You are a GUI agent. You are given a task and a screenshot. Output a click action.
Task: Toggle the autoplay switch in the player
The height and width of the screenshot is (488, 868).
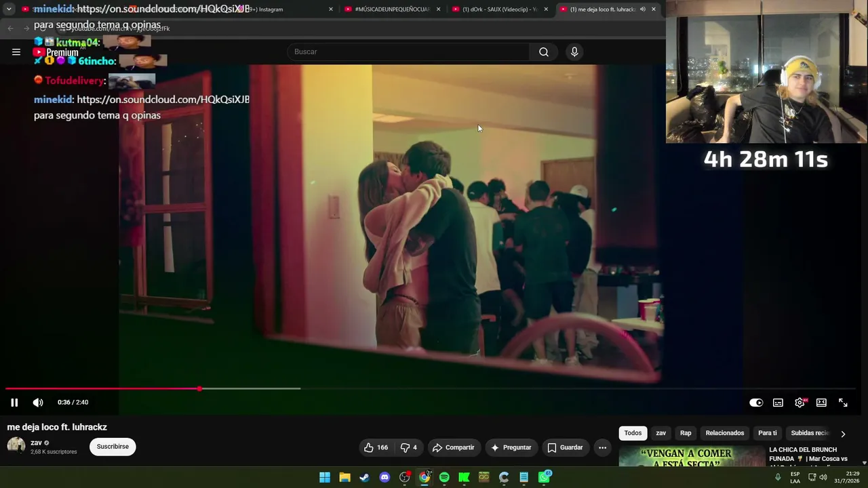click(756, 403)
